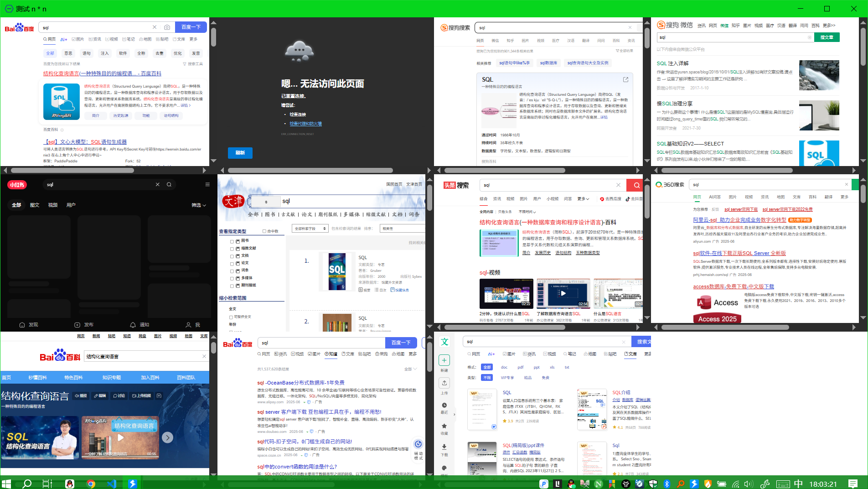868x489 pixels.
Task: Select Wenku type filter VIP专享
Action: point(507,378)
